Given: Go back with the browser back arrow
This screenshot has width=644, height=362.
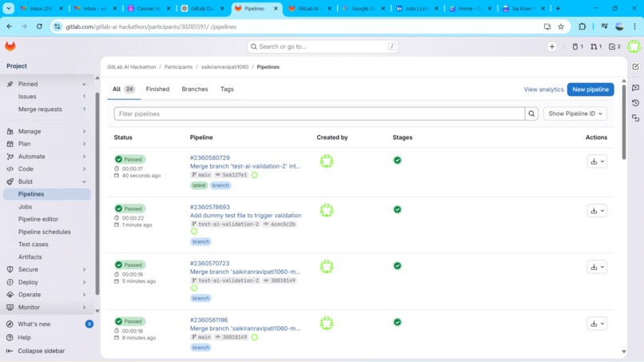Looking at the screenshot, I should (x=10, y=26).
